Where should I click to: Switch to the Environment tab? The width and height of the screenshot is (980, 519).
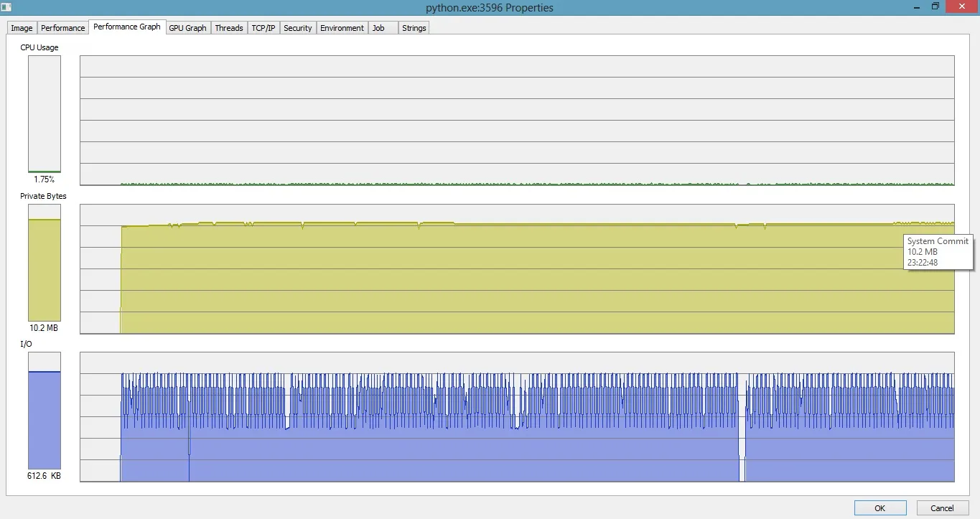coord(342,28)
